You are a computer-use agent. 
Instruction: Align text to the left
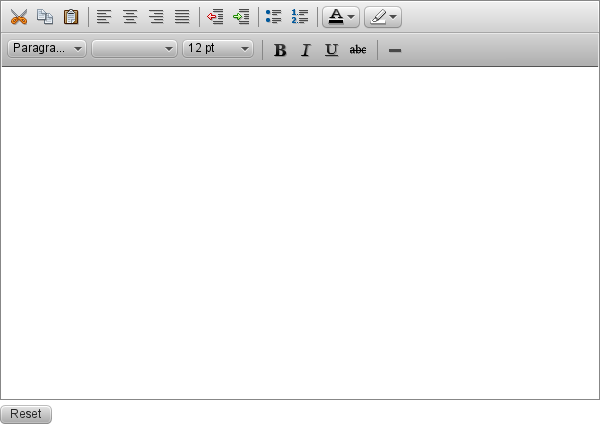click(x=104, y=17)
